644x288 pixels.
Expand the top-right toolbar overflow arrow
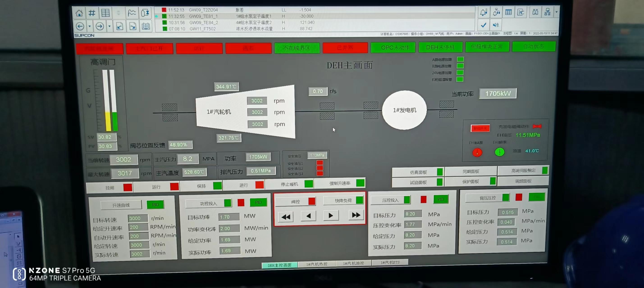tap(556, 12)
